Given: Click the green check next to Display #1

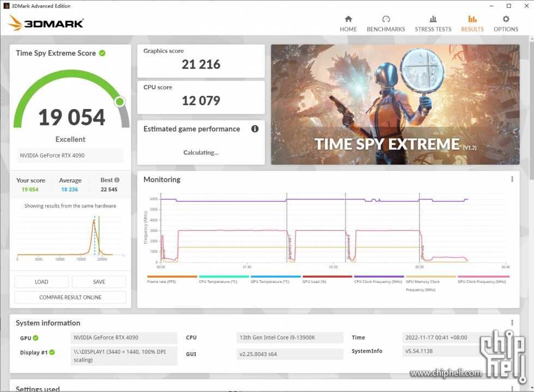Looking at the screenshot, I should pyautogui.click(x=52, y=352).
